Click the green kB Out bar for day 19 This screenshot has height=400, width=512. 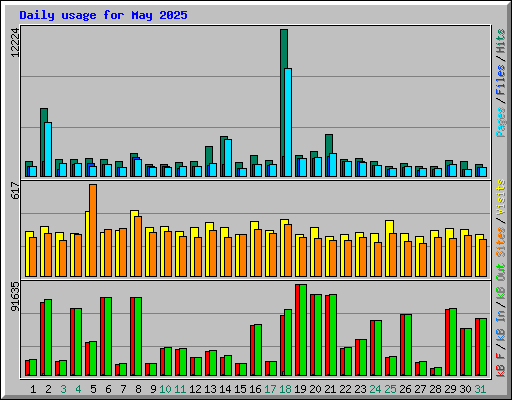[x=303, y=330]
